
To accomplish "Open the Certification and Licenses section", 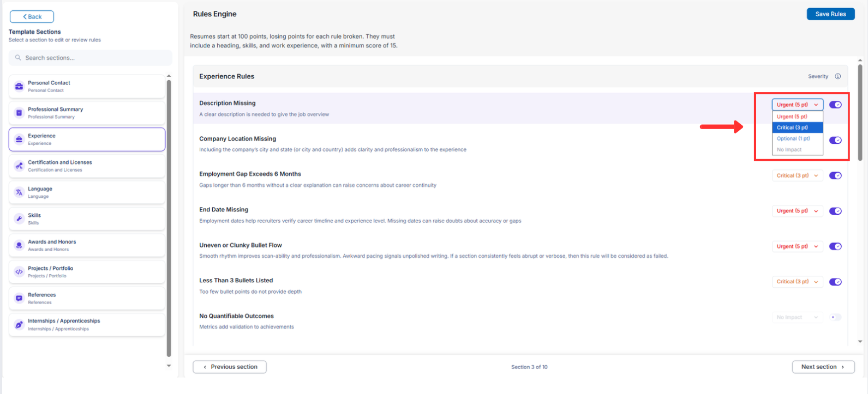I will coord(87,166).
